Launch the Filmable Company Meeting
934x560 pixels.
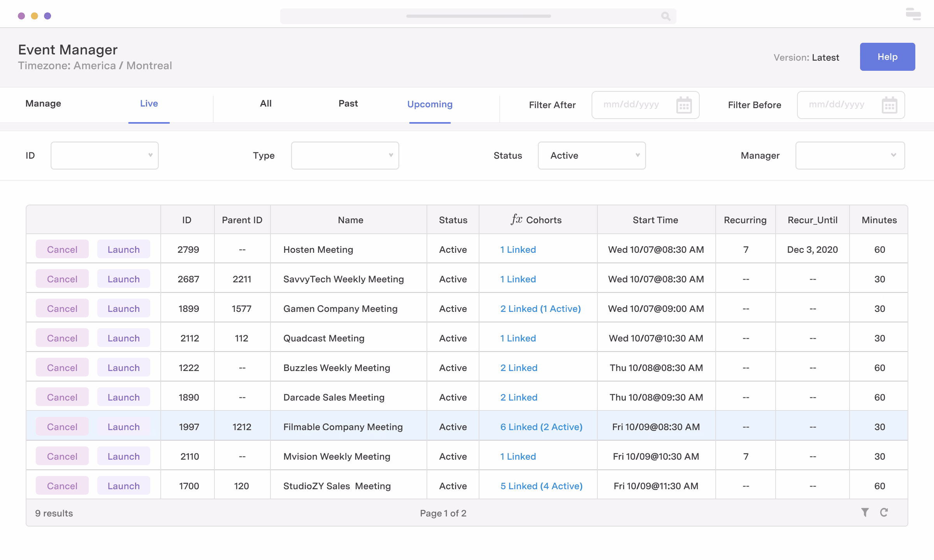click(123, 427)
